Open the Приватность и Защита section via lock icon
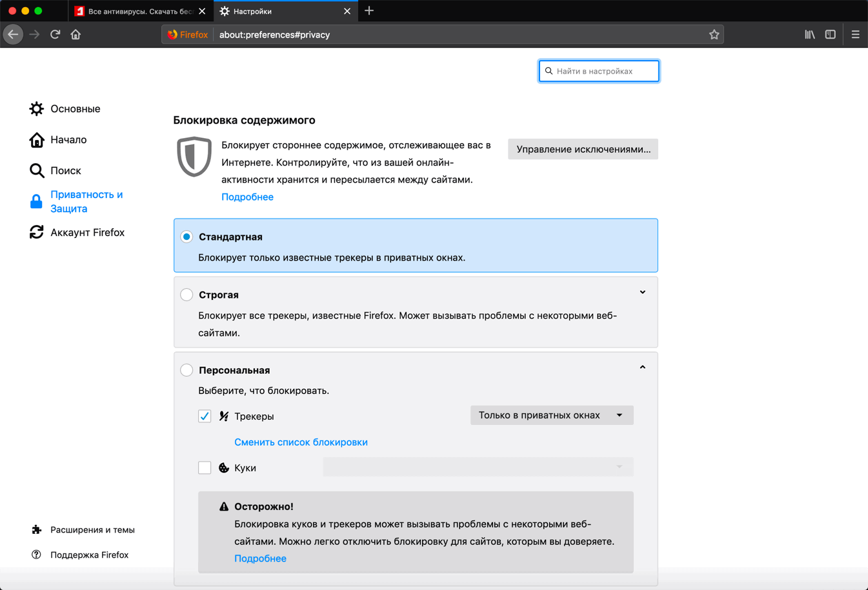Viewport: 868px width, 590px height. coord(36,201)
